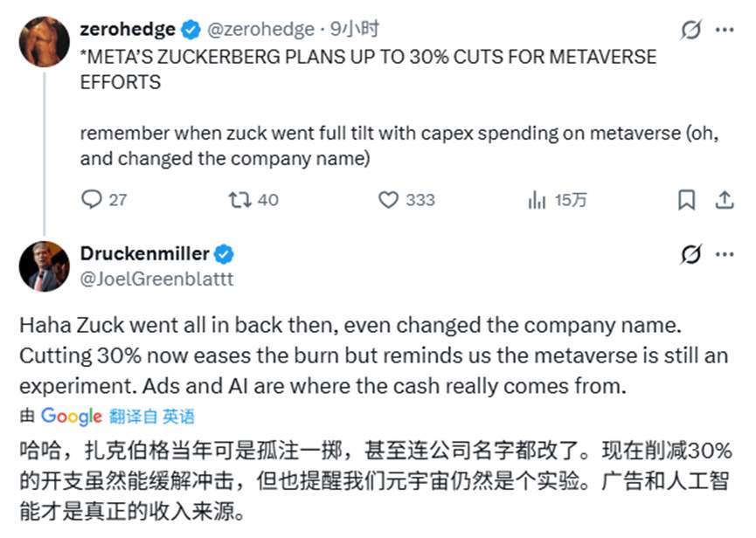Open more options menu on zerohedge's tweet

pyautogui.click(x=725, y=29)
